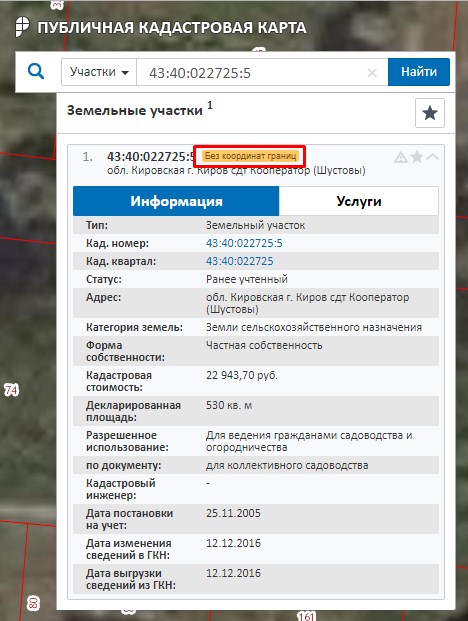Click the Без координат границ badge
Image resolution: width=468 pixels, height=621 pixels.
(x=250, y=156)
